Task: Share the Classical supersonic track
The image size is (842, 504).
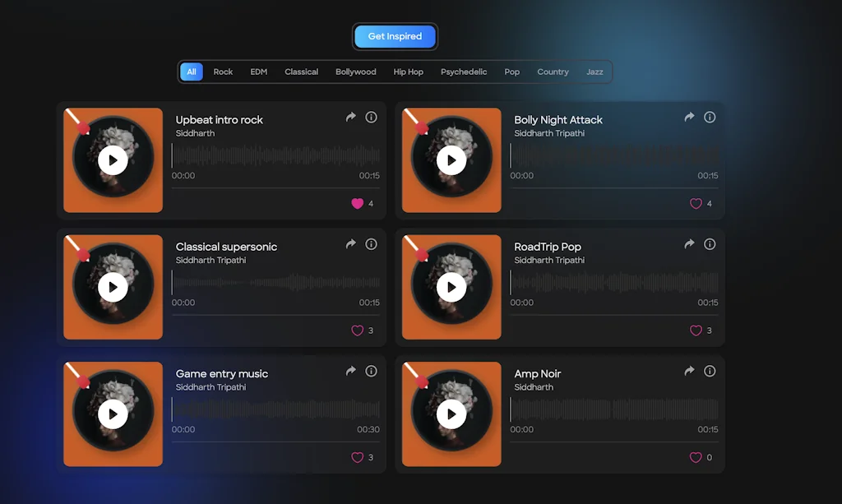Action: pos(350,244)
